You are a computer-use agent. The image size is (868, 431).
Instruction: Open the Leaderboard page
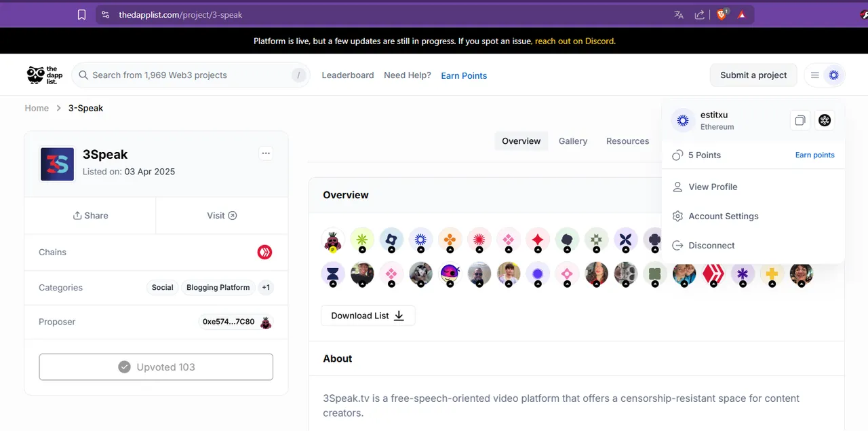tap(348, 75)
